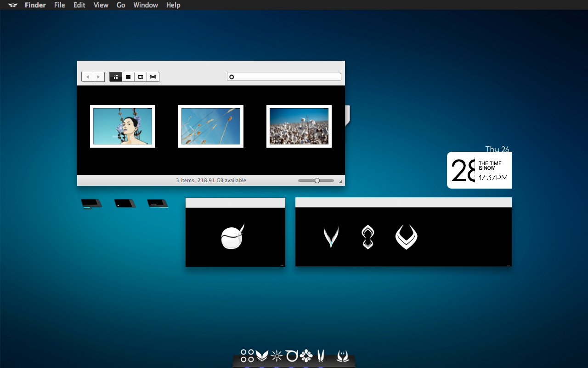Click the flower petals dock icon
Image resolution: width=588 pixels, height=368 pixels.
coord(306,356)
